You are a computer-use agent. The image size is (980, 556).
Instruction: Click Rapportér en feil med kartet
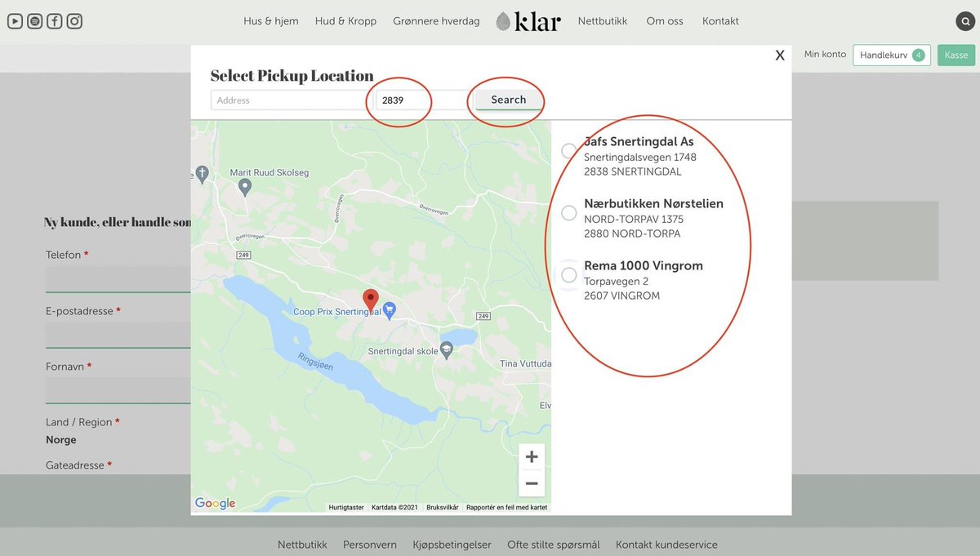point(507,507)
